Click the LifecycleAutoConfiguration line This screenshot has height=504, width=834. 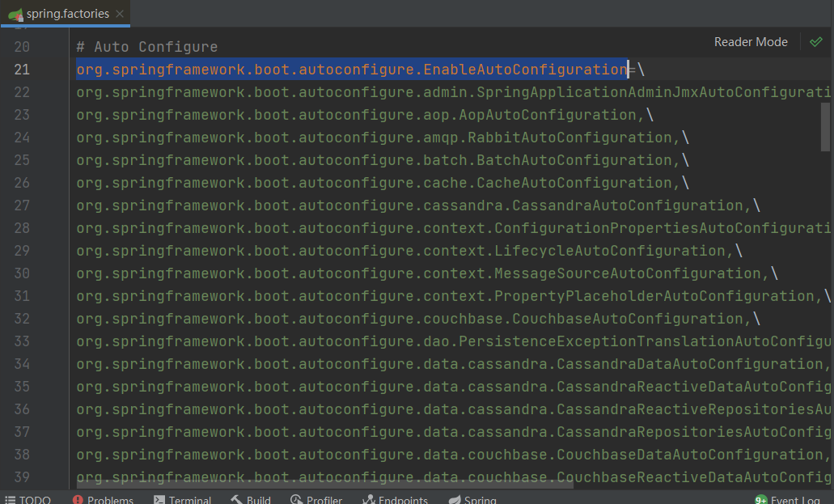click(409, 251)
